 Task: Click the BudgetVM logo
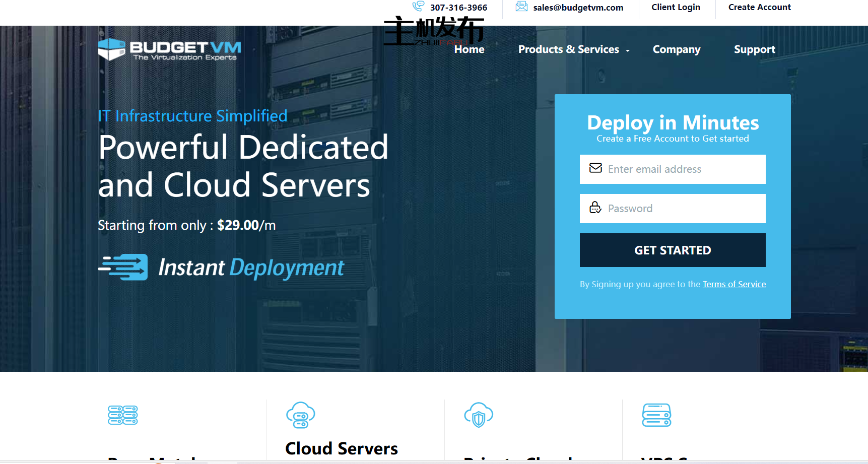[x=169, y=49]
